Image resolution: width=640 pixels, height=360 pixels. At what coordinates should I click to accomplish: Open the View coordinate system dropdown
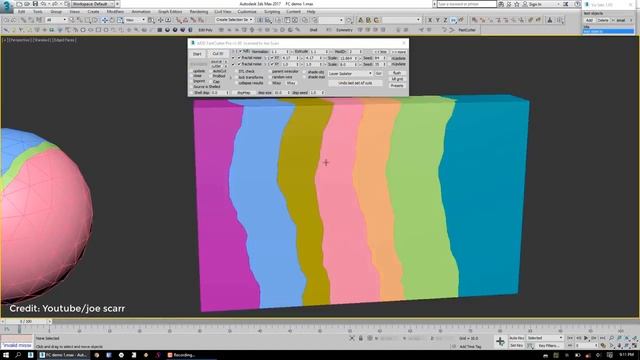(135, 20)
